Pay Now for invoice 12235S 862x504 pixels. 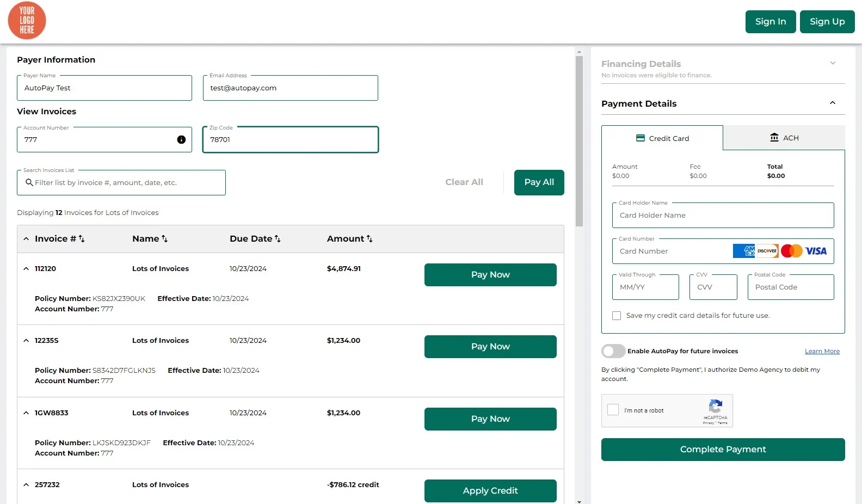click(490, 347)
